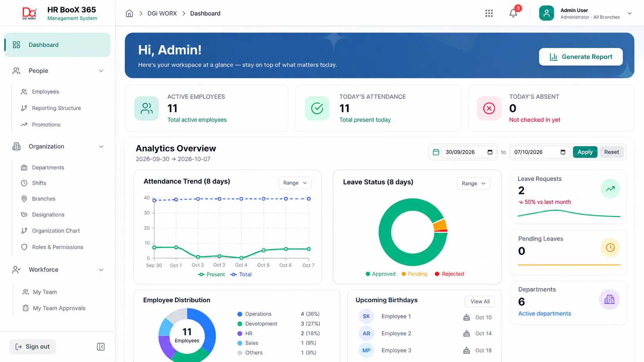Open date picker of 30/09/2026 field
This screenshot has width=644, height=362.
click(x=490, y=152)
